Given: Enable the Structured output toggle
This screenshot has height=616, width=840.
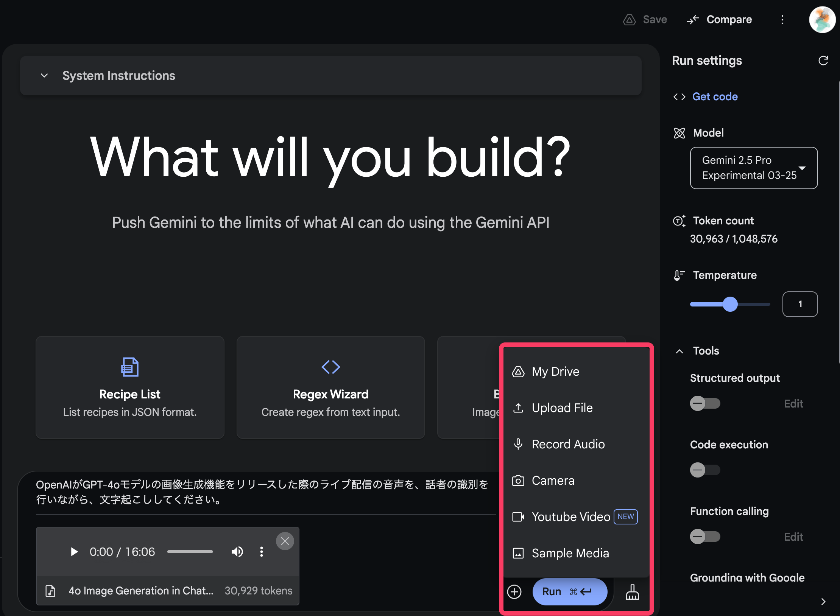Looking at the screenshot, I should 704,403.
